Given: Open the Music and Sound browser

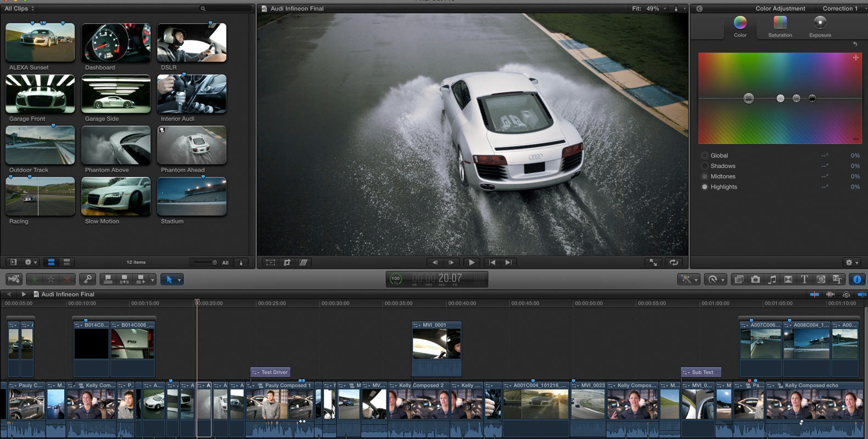Looking at the screenshot, I should pos(772,279).
